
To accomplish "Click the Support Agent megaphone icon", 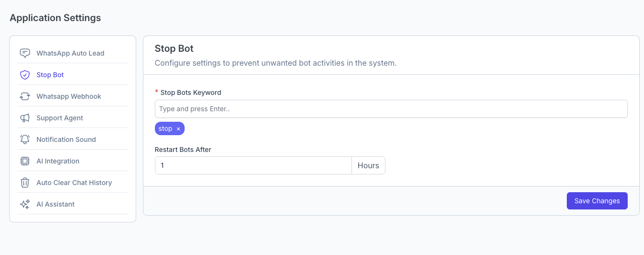I will (x=25, y=118).
